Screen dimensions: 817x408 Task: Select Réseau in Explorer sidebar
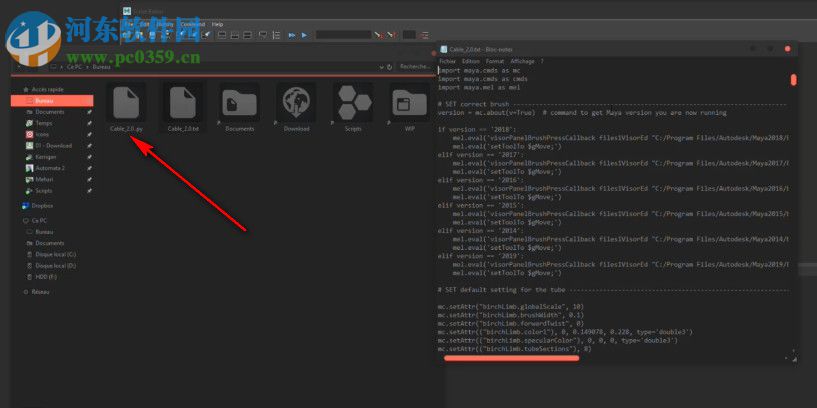[40, 292]
